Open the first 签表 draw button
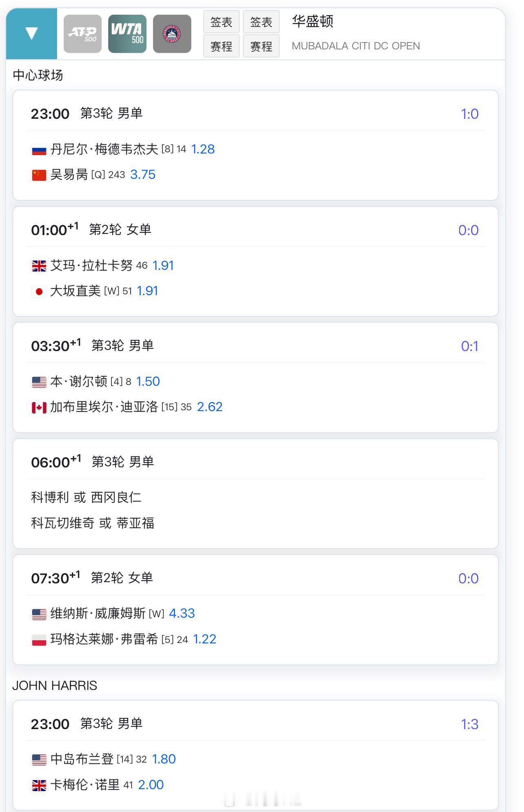 tap(221, 22)
